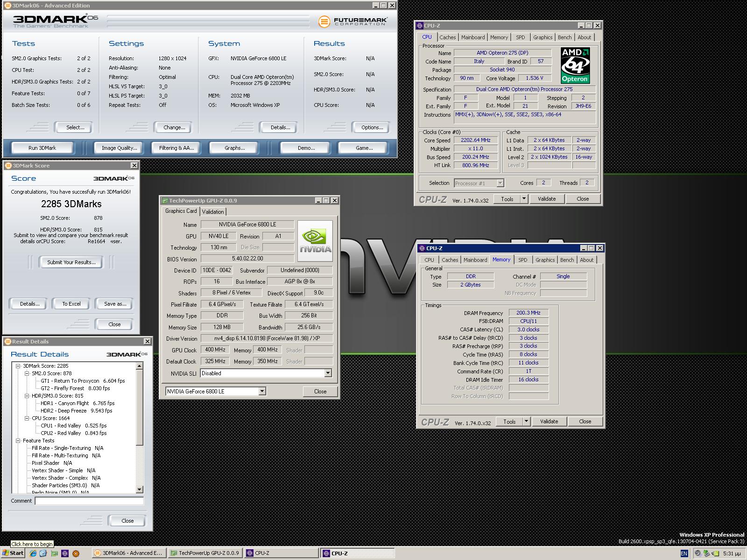This screenshot has height=560, width=747.
Task: Open Internet Explorer from the quick launch
Action: click(x=33, y=553)
